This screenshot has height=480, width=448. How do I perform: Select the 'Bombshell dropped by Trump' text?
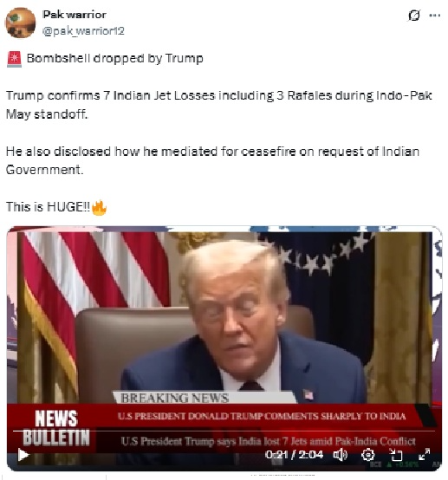tap(115, 58)
